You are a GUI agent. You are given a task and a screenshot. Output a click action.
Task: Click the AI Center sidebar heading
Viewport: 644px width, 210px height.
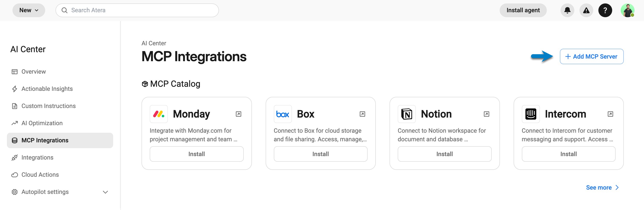click(x=28, y=49)
